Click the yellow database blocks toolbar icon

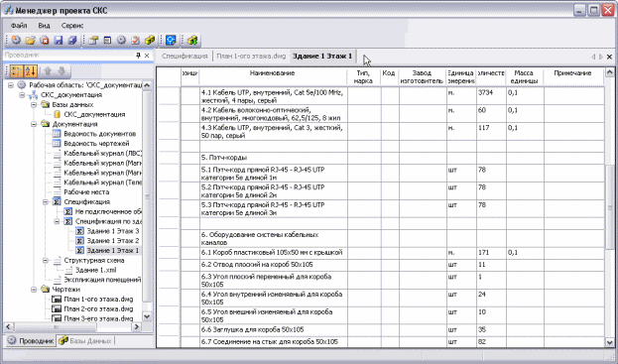[150, 41]
